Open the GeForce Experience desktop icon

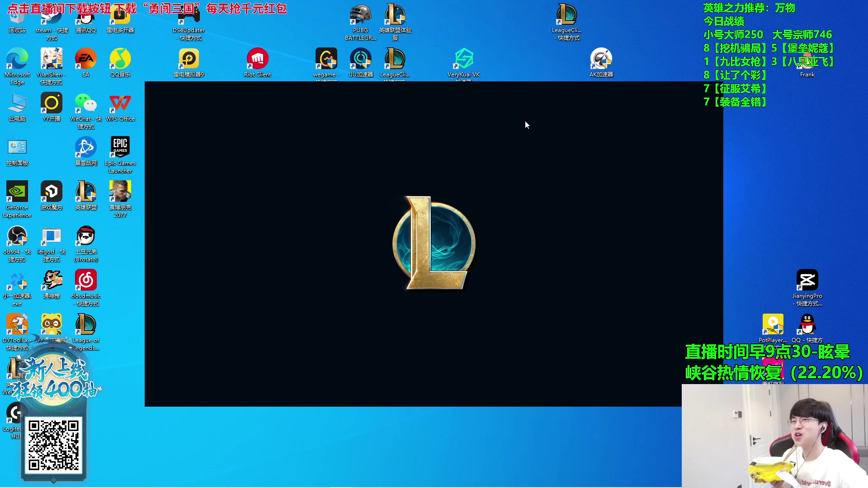tap(17, 199)
